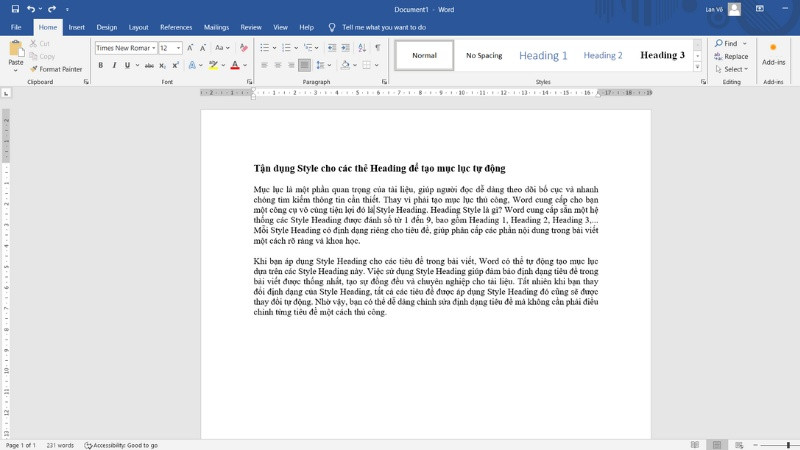The image size is (800, 450).
Task: Click the Replace tool in Editing
Action: coord(735,56)
